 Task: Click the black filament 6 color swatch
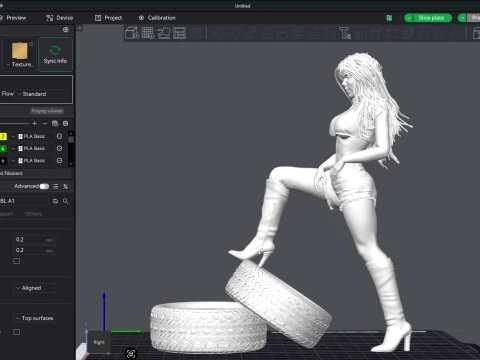(3, 160)
